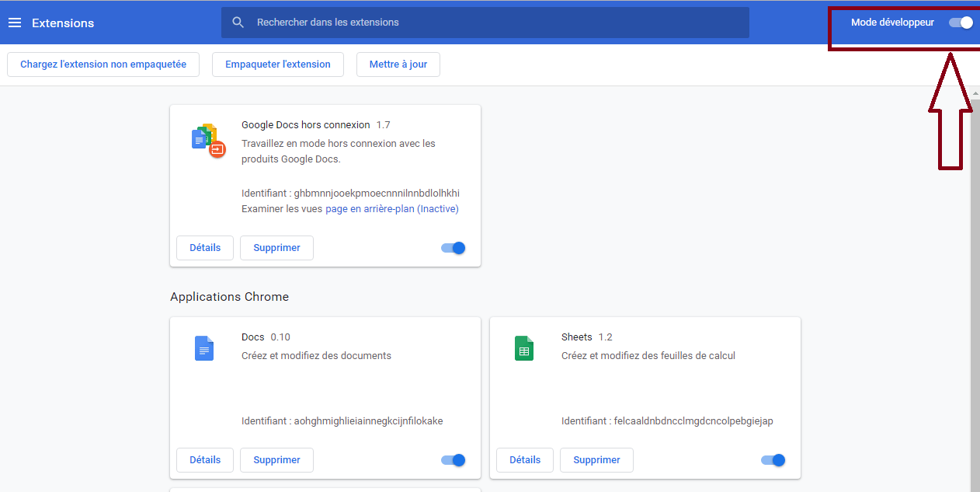Screen dimensions: 980x492
Task: Click the scrollbar up arrow
Action: (975, 92)
